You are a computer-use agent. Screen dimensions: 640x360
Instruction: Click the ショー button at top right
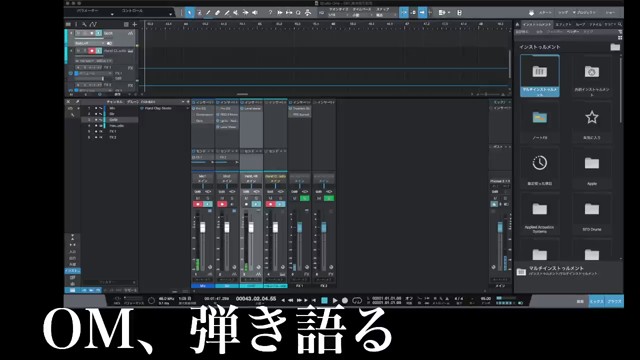(610, 13)
